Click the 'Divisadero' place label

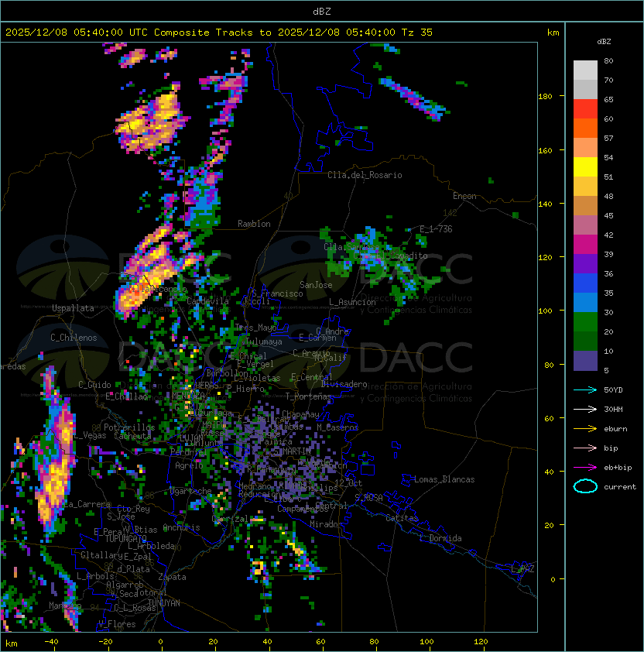point(344,384)
